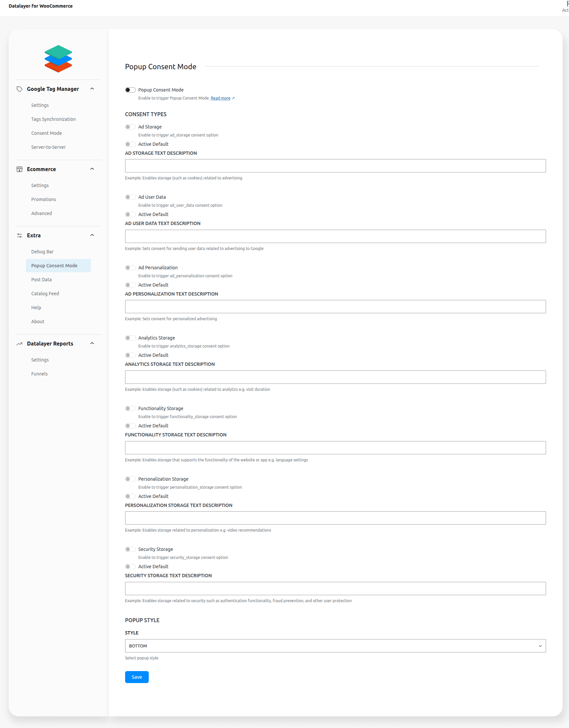Enable the Popup Consent Mode toggle
Image resolution: width=569 pixels, height=728 pixels.
130,90
